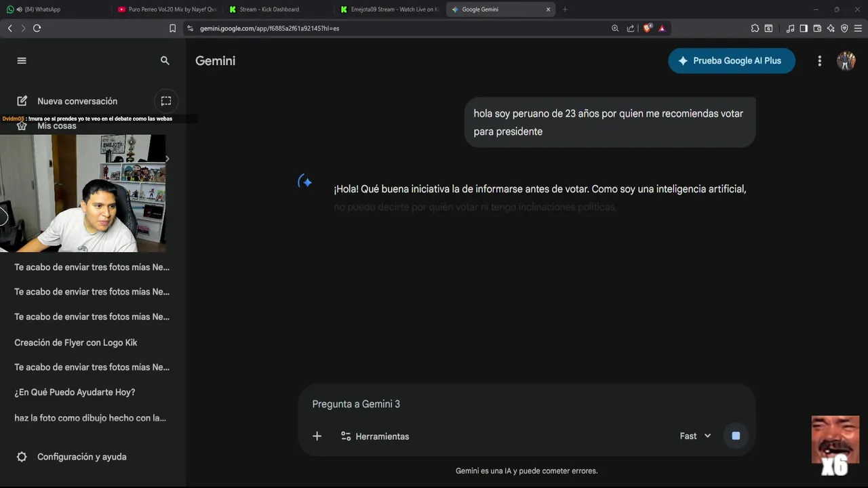Close the Google Gemini tab
Viewport: 868px width, 488px height.
[548, 9]
